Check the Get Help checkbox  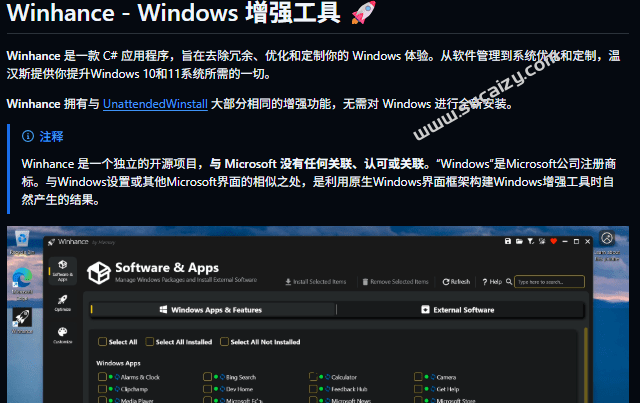pos(418,389)
